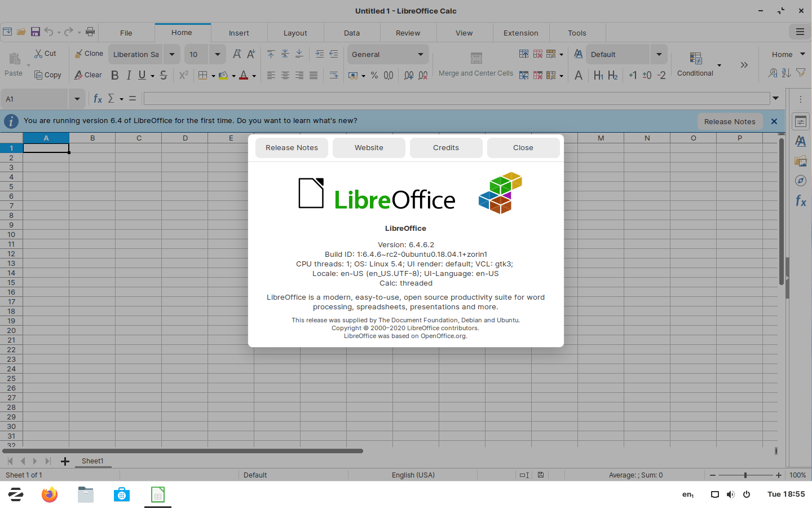Align cell content to top
The image size is (812, 508).
click(271, 54)
